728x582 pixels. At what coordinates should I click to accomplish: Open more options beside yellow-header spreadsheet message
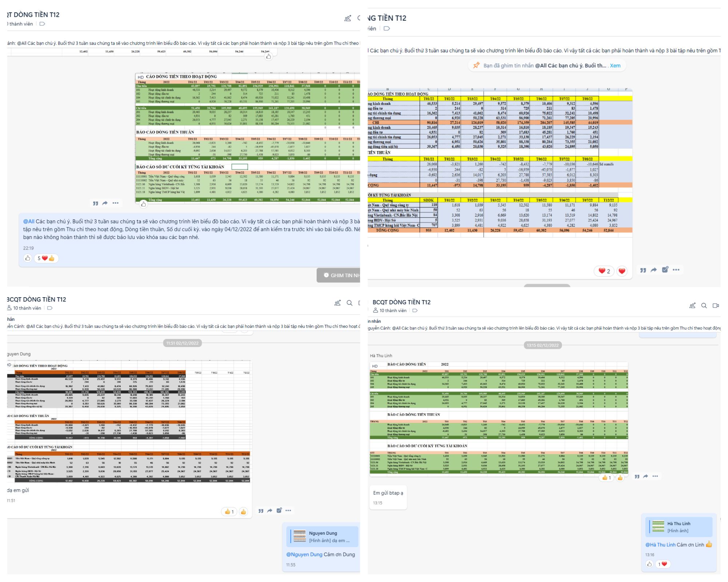tap(676, 270)
